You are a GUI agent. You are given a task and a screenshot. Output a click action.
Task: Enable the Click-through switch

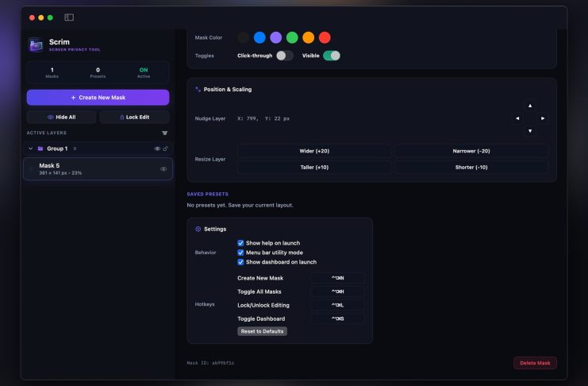tap(285, 56)
